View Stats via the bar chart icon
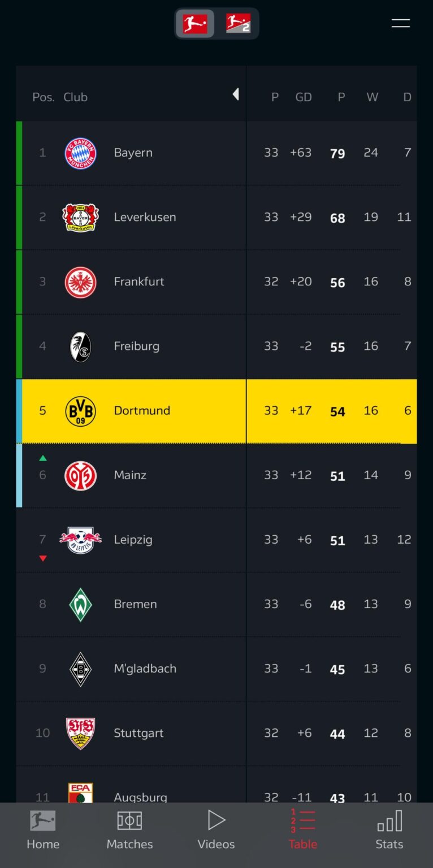 [389, 819]
